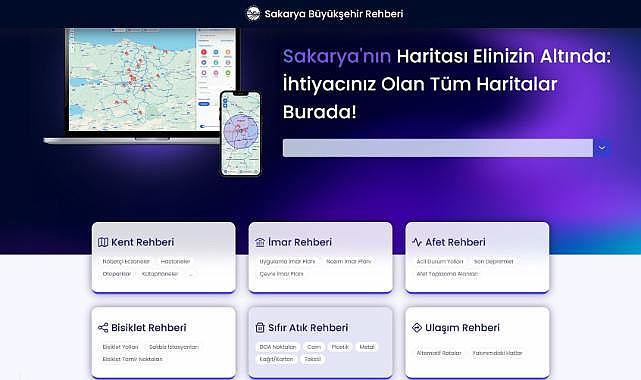Image resolution: width=641 pixels, height=380 pixels.
Task: Select the DOA Noktaları tag
Action: point(278,347)
